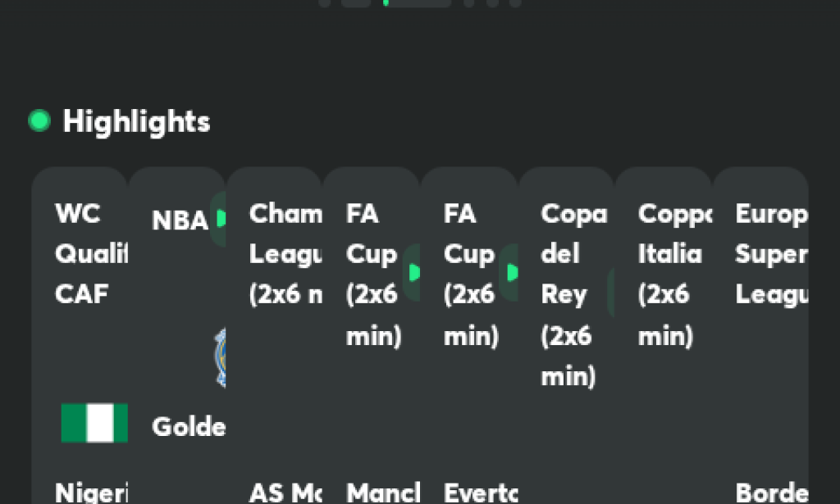Click the AS Monaco team name

(285, 493)
